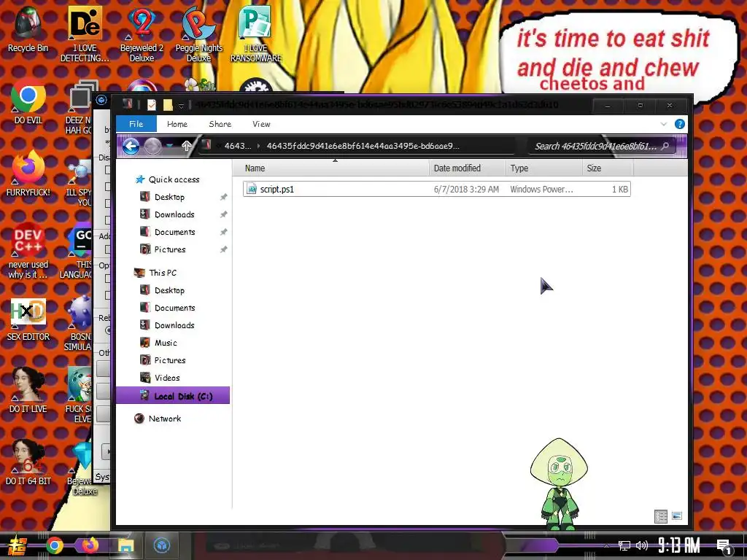Viewport: 747px width, 560px height.
Task: Open the DO IT 64 BIT desktop icon
Action: coord(28,463)
